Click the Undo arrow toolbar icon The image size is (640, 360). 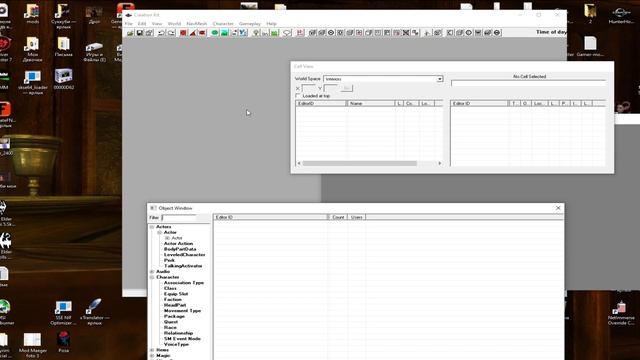162,33
